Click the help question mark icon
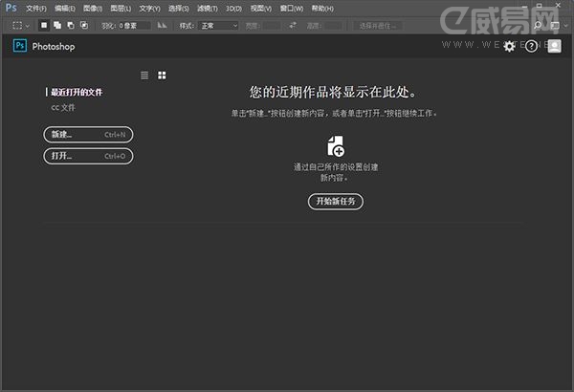Image resolution: width=574 pixels, height=392 pixels. pos(532,46)
